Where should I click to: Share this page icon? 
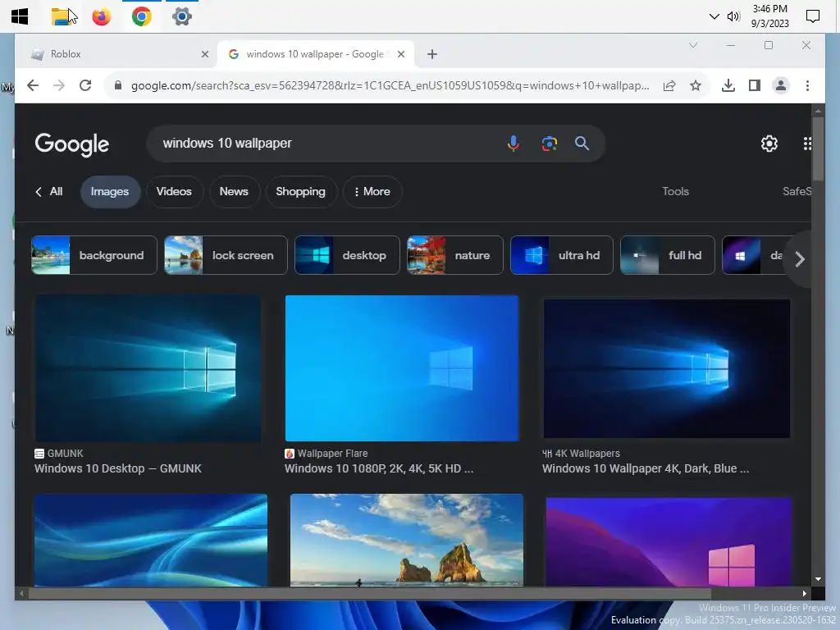pyautogui.click(x=669, y=85)
